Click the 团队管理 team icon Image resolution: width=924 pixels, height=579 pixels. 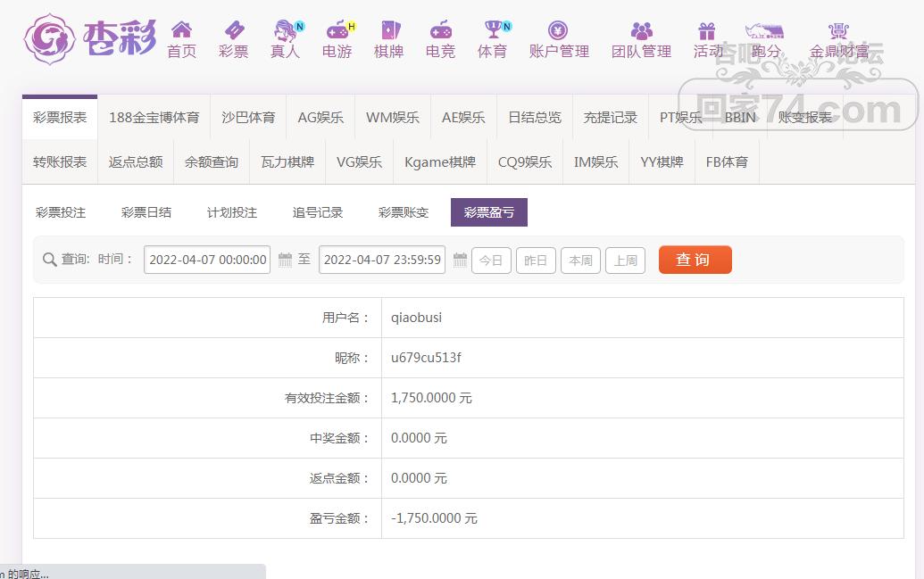(641, 30)
